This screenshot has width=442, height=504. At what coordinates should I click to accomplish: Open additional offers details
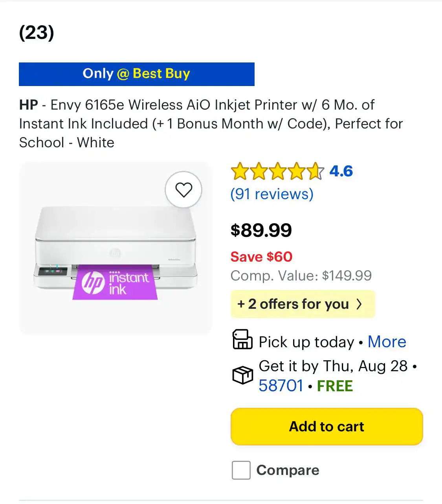coord(303,304)
